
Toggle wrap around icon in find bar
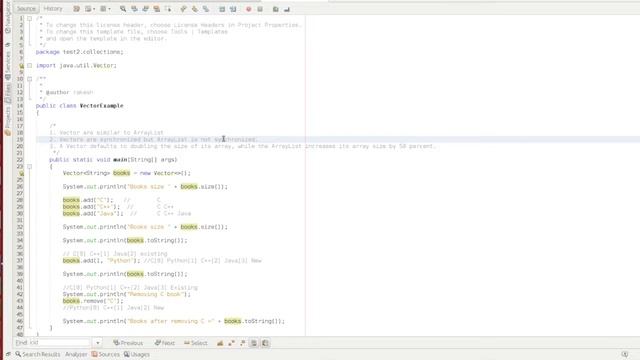pyautogui.click(x=265, y=343)
